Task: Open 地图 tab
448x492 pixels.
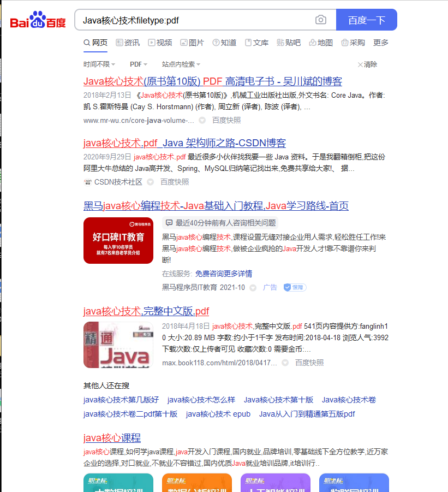Action: pyautogui.click(x=321, y=43)
